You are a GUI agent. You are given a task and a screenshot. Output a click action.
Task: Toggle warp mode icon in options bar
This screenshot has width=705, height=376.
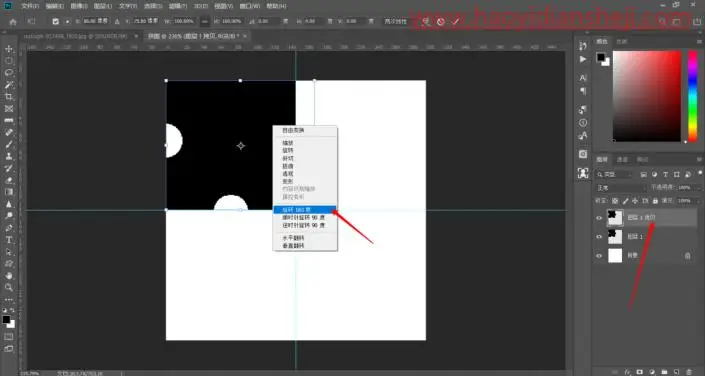coord(426,21)
